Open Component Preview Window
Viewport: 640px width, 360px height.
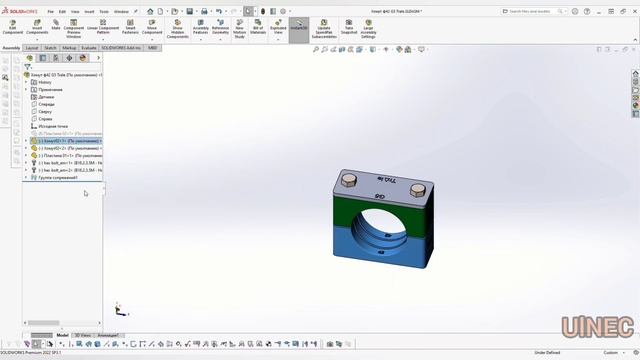(x=73, y=29)
